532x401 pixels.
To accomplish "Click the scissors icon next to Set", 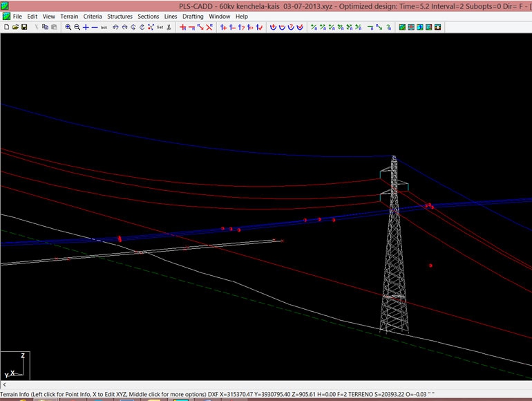I will [169, 27].
